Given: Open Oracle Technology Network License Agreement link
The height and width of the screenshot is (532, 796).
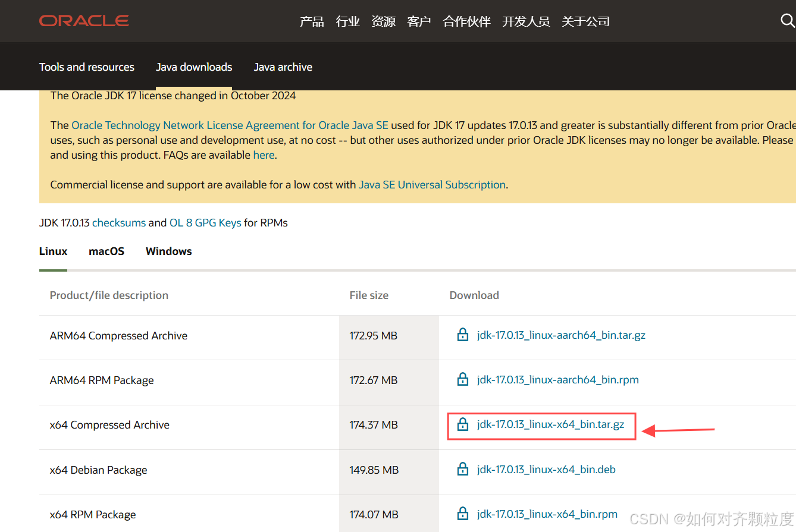Looking at the screenshot, I should point(230,125).
